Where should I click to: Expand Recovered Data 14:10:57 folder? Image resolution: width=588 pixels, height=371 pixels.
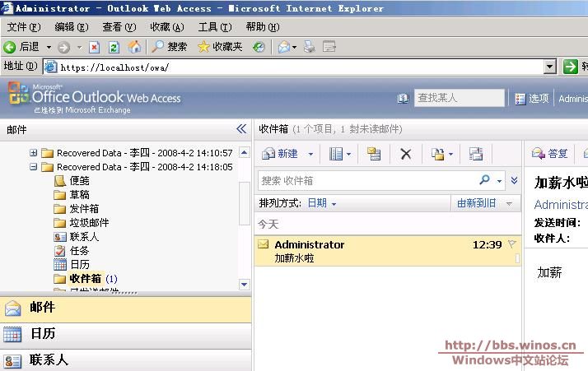[34, 153]
